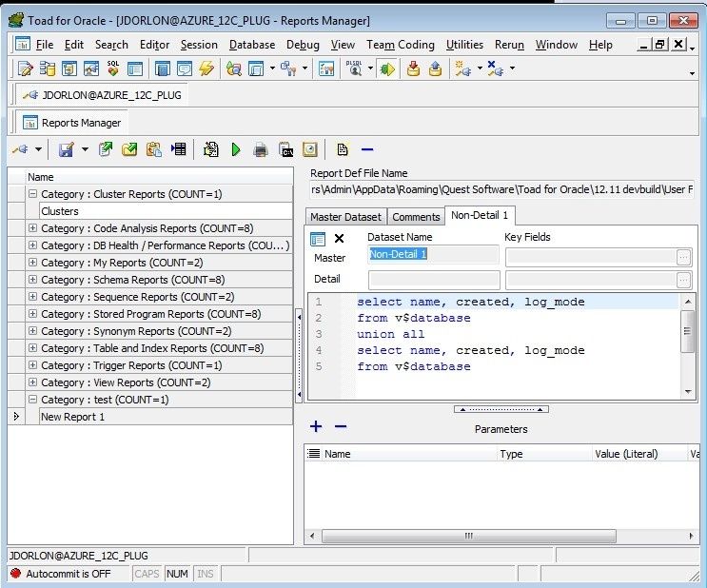Click the Type column header in parameters

(544, 454)
